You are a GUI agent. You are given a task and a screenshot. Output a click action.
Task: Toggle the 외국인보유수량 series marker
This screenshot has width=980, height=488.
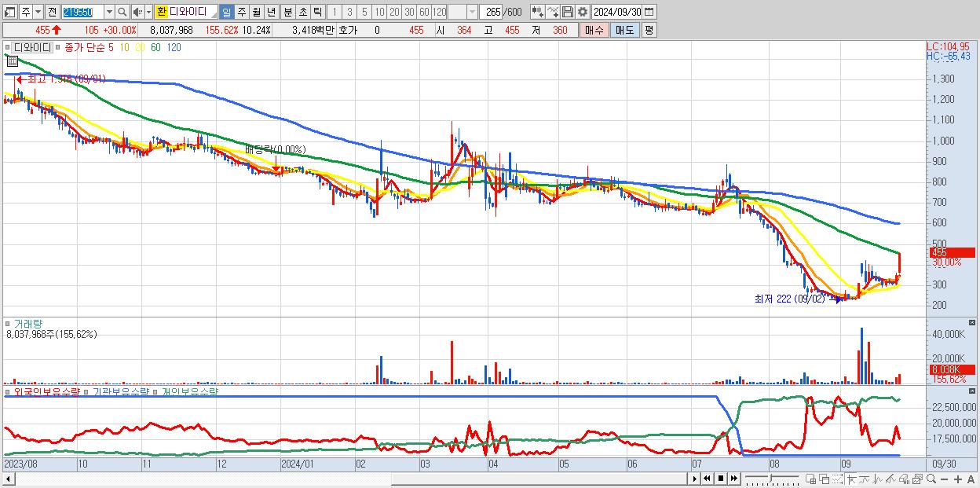pos(7,391)
